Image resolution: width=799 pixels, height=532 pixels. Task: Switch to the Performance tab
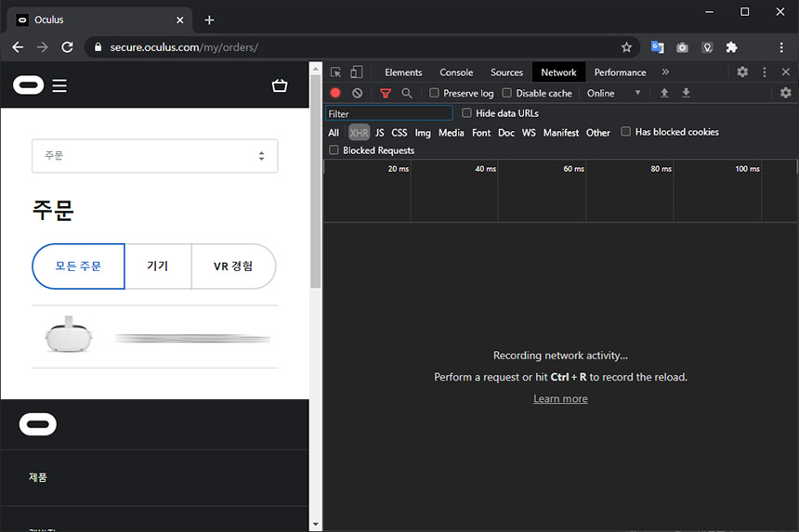click(x=620, y=72)
